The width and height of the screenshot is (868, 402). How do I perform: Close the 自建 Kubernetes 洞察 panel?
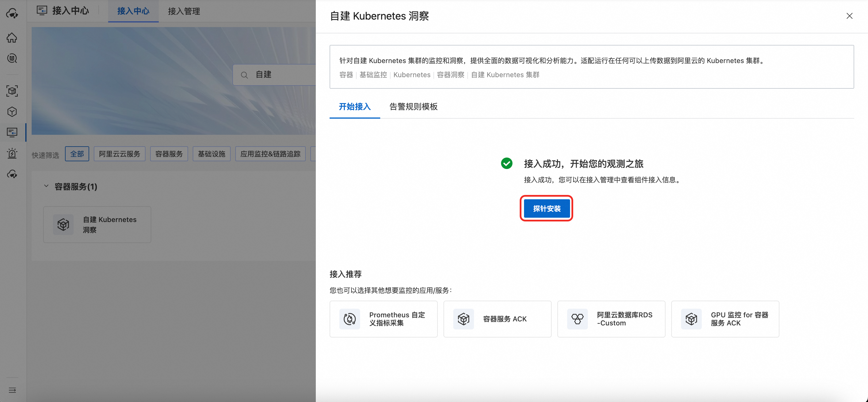(x=849, y=16)
